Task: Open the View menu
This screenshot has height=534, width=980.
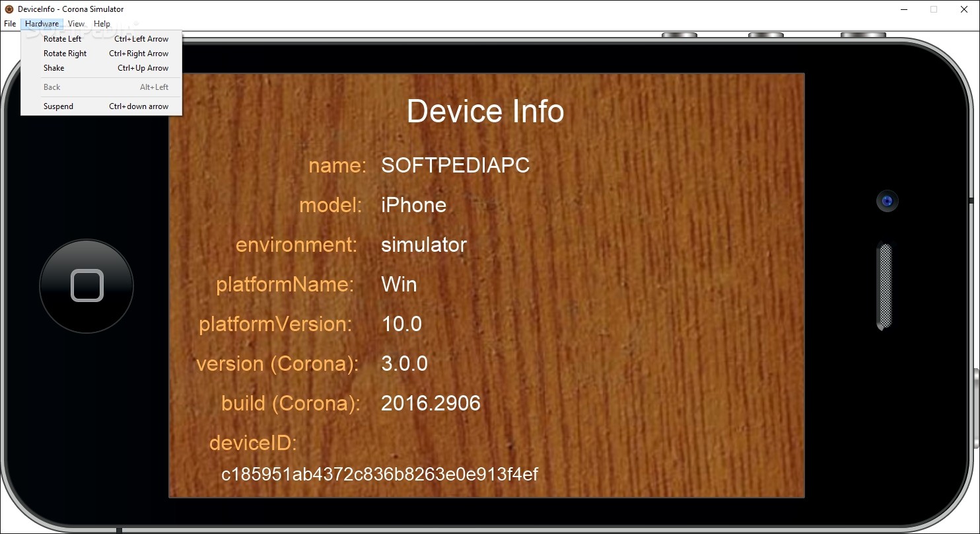Action: [x=76, y=24]
